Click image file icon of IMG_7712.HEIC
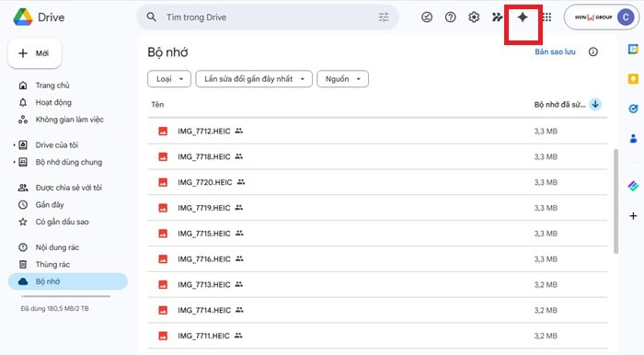Screen dimensions: 644x355 [163, 132]
